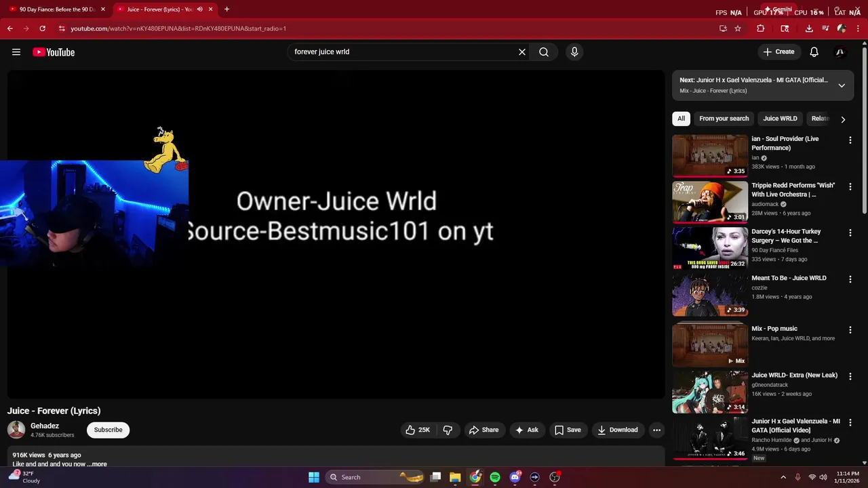
Task: Open the clock showing 11:14 PM
Action: [848, 477]
